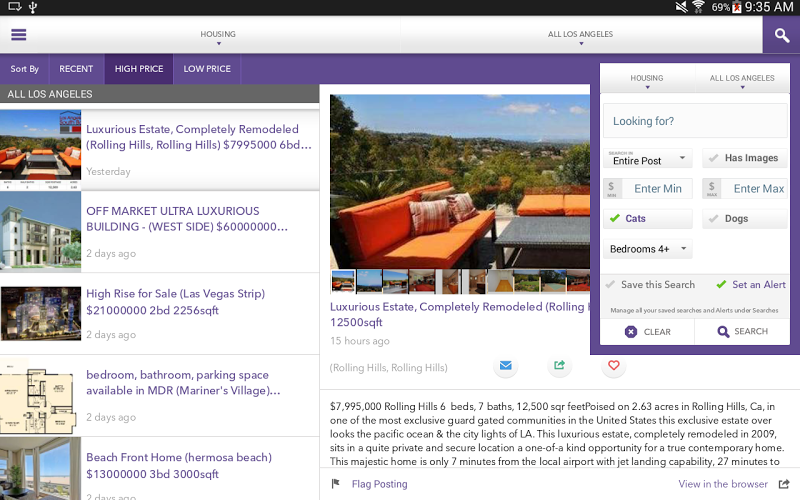Viewport: 800px width, 500px height.
Task: Open the Bedrooms 4+ dropdown
Action: coord(647,249)
